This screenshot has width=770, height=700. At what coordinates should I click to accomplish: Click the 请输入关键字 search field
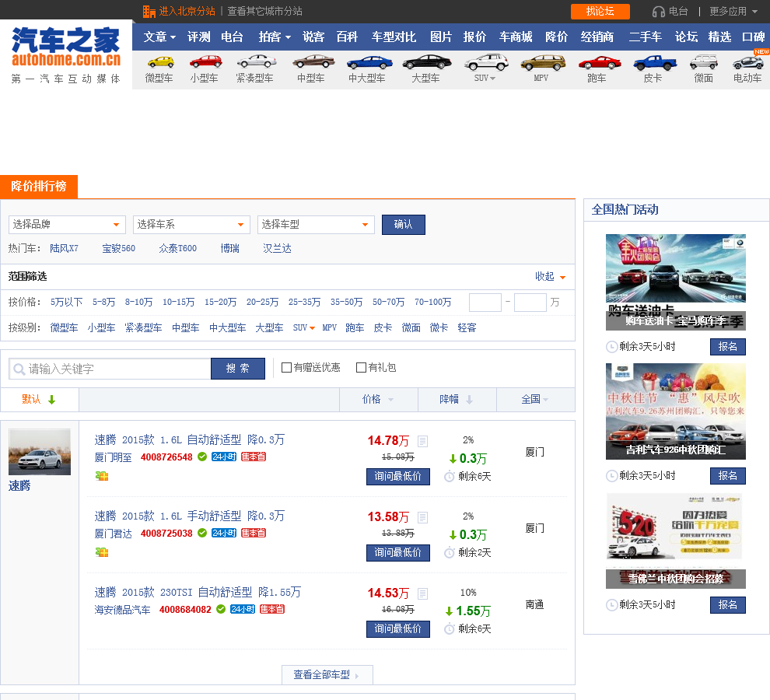[110, 369]
